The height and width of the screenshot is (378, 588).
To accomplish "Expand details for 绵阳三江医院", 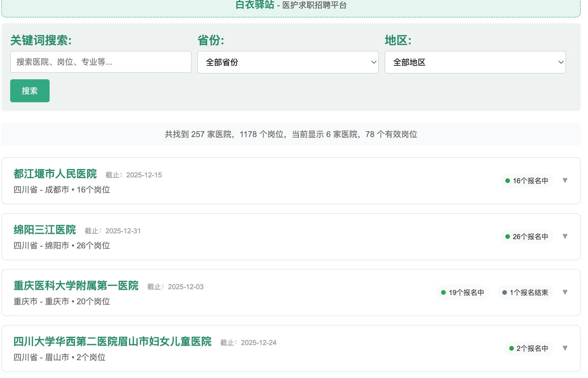I will tap(565, 236).
